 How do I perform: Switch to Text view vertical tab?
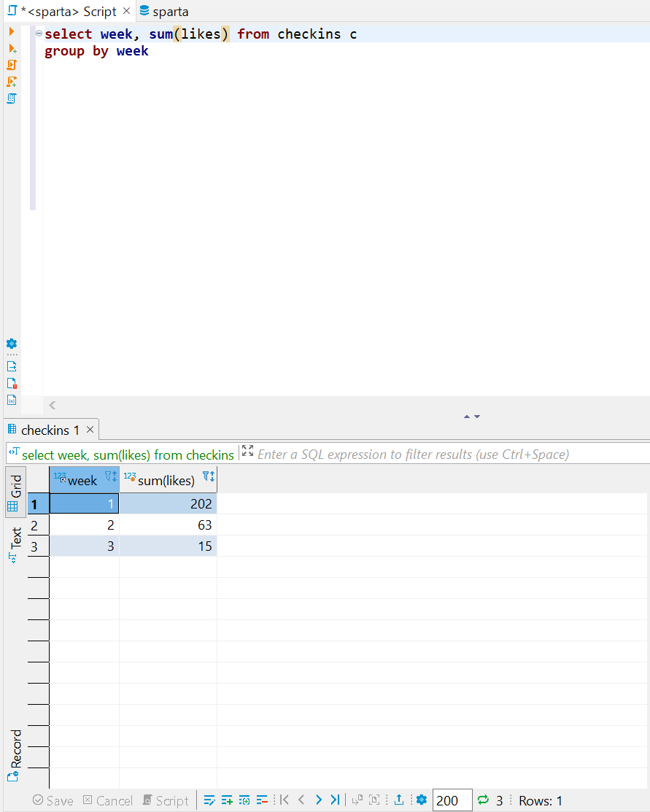point(15,544)
